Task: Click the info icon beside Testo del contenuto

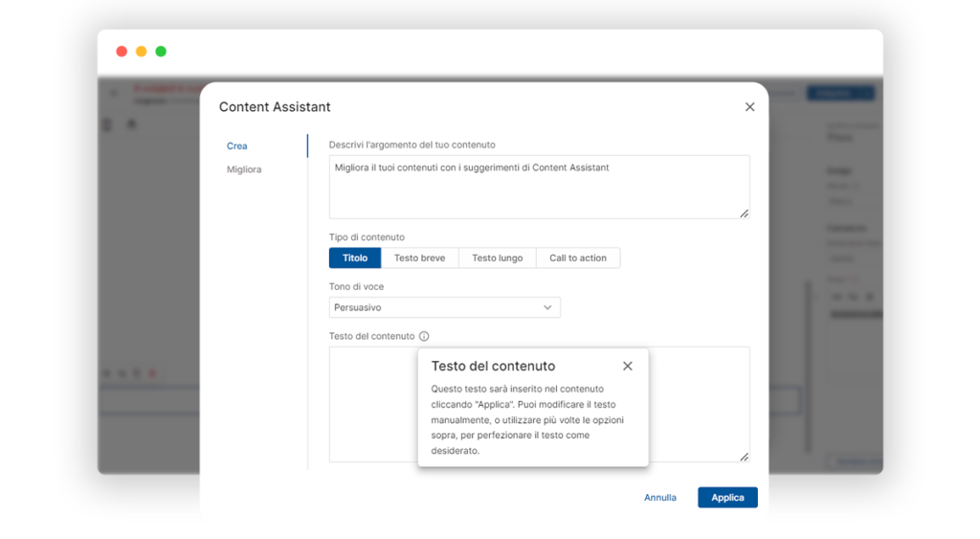Action: (x=424, y=336)
